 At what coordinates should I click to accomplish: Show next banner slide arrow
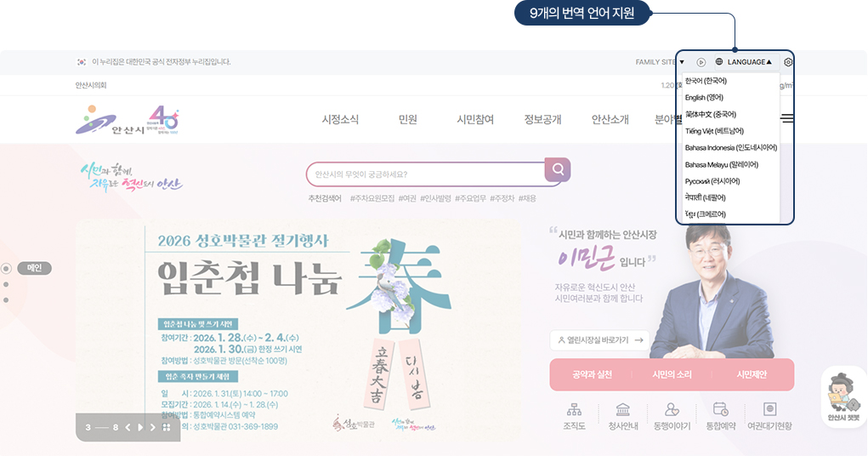click(153, 427)
